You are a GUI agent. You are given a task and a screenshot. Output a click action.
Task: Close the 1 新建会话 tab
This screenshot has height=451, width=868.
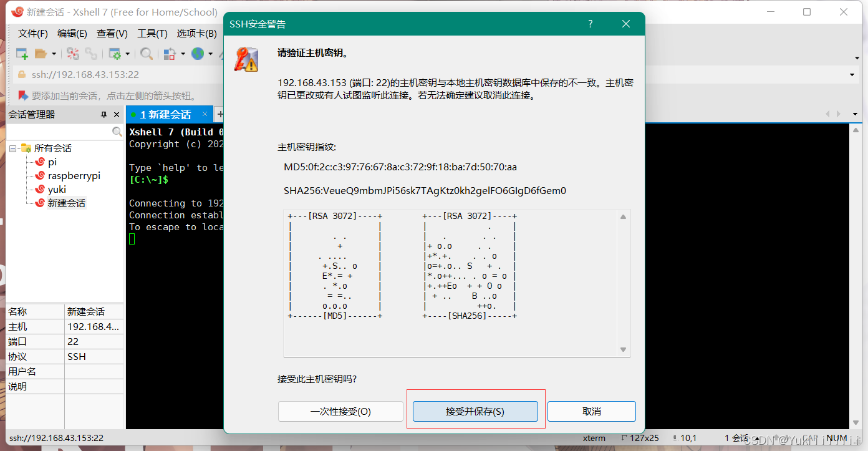click(x=205, y=115)
